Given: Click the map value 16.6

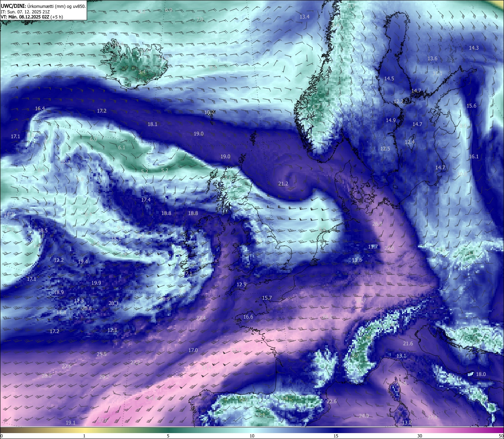Looking at the screenshot, I should tap(248, 317).
